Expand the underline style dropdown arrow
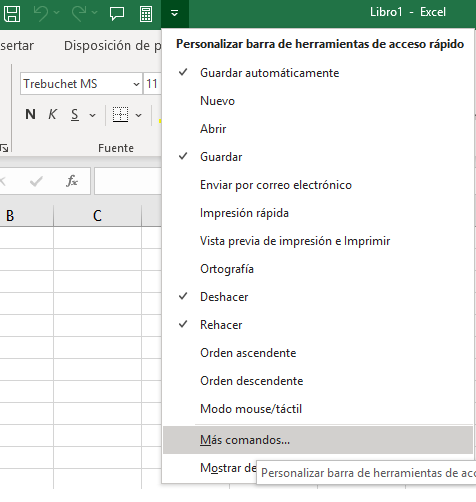 click(x=92, y=115)
